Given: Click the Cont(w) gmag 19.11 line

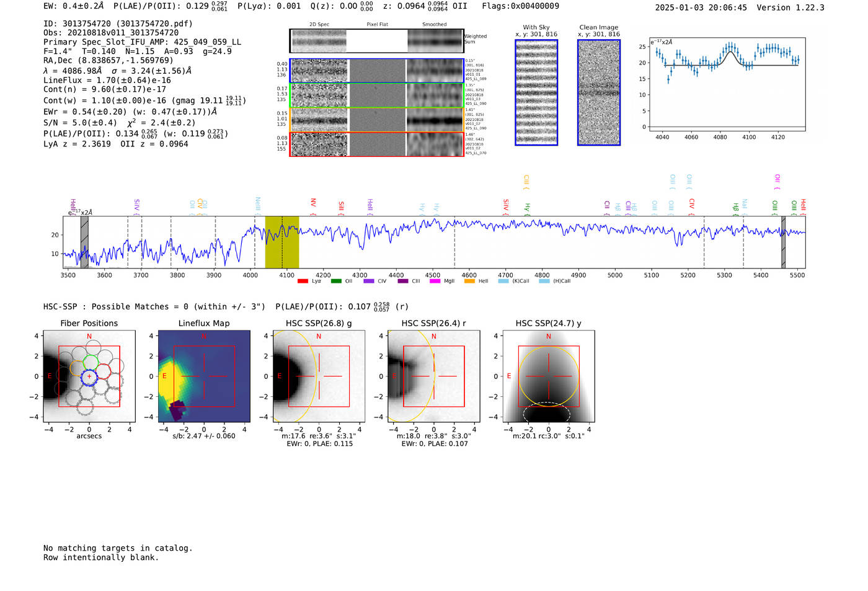Looking at the screenshot, I should 145,100.
